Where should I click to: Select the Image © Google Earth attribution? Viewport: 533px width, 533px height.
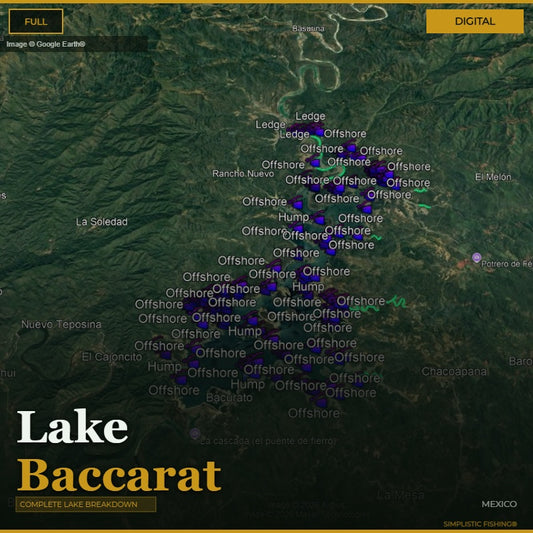46,44
